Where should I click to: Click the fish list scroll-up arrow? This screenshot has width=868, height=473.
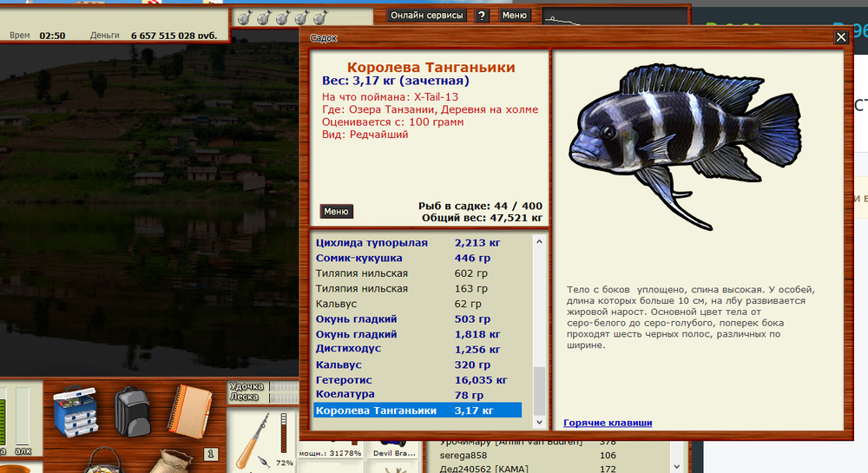[539, 242]
